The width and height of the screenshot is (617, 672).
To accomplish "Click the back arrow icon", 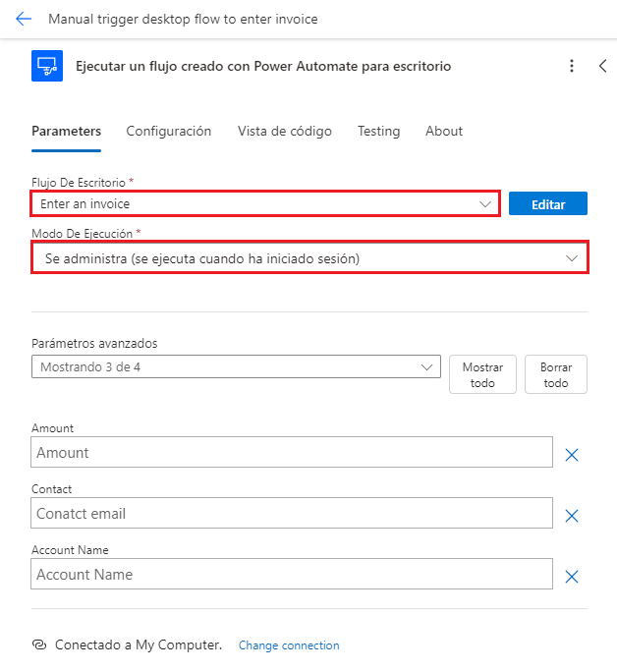I will (x=24, y=19).
